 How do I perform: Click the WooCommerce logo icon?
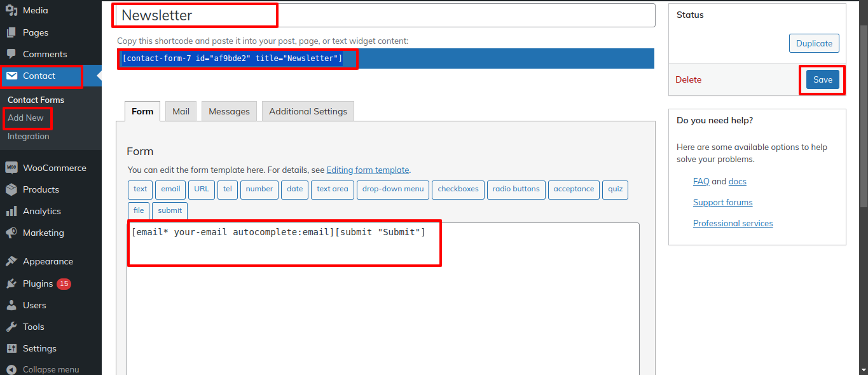[x=11, y=168]
